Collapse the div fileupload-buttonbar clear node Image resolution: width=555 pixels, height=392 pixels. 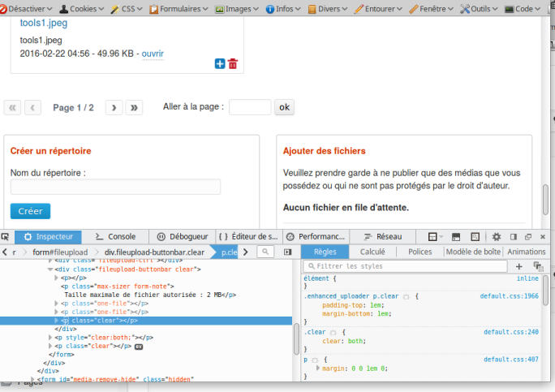[x=50, y=269]
